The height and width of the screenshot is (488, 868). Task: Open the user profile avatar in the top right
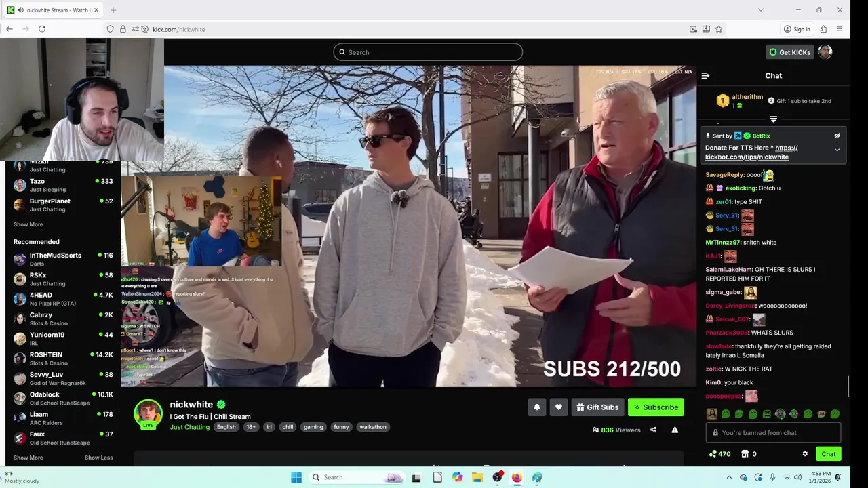point(825,52)
